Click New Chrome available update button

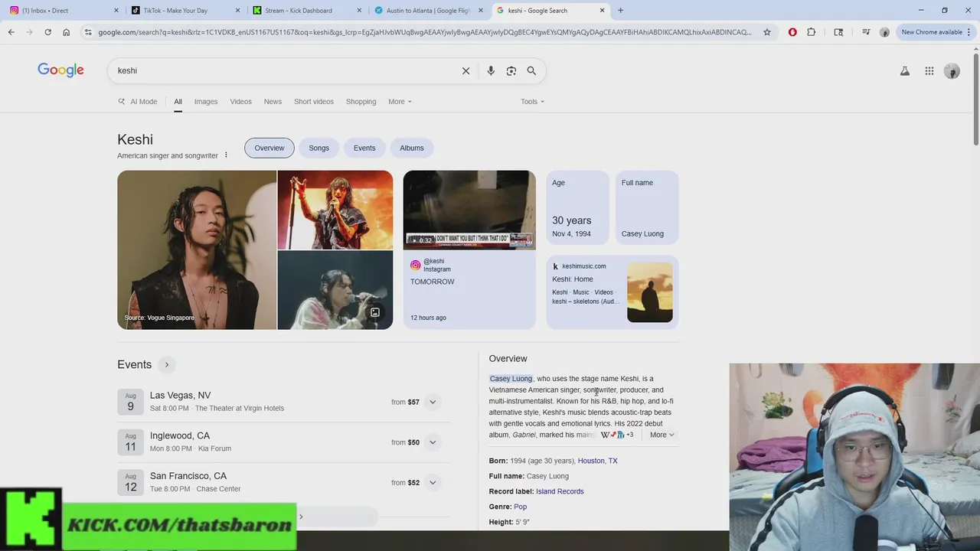click(x=936, y=32)
